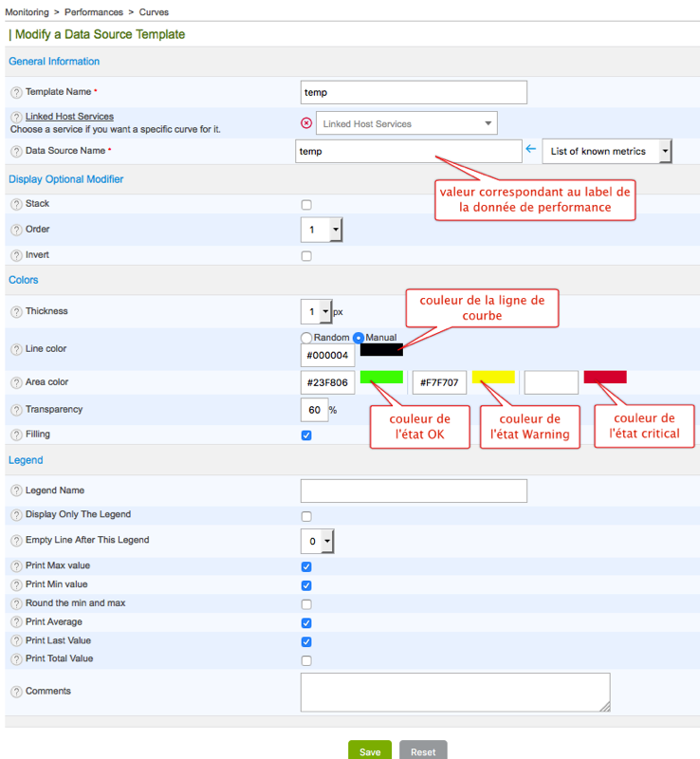Viewport: 700px width, 759px height.
Task: Click the green OK state color swatch
Action: 381,377
